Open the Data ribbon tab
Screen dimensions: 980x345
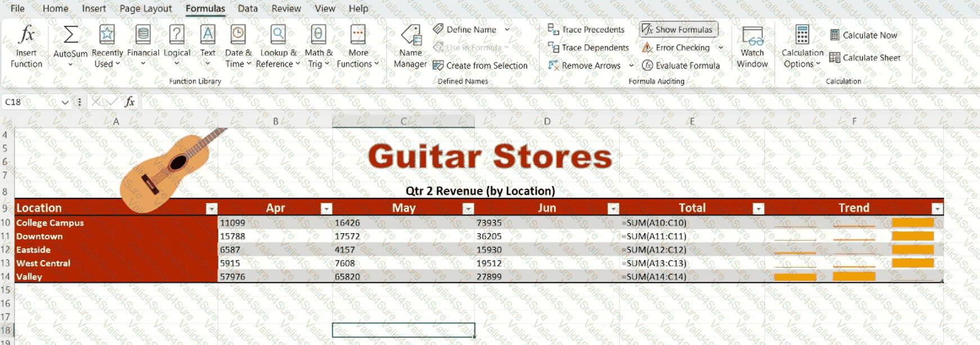[x=248, y=8]
